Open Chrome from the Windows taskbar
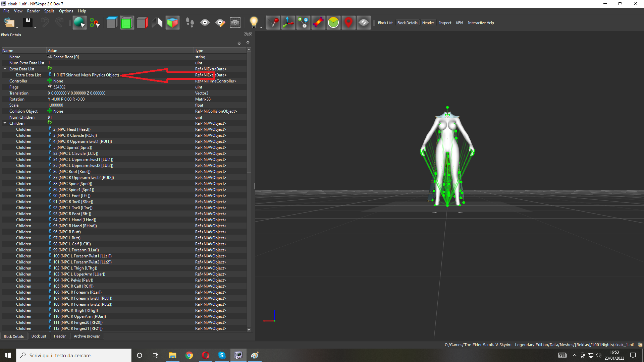This screenshot has height=362, width=644. tap(189, 355)
